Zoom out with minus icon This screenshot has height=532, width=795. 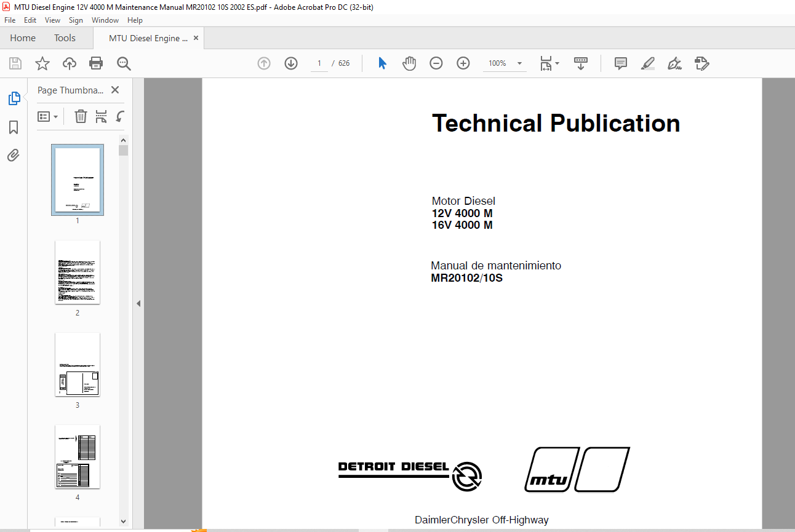coord(436,63)
